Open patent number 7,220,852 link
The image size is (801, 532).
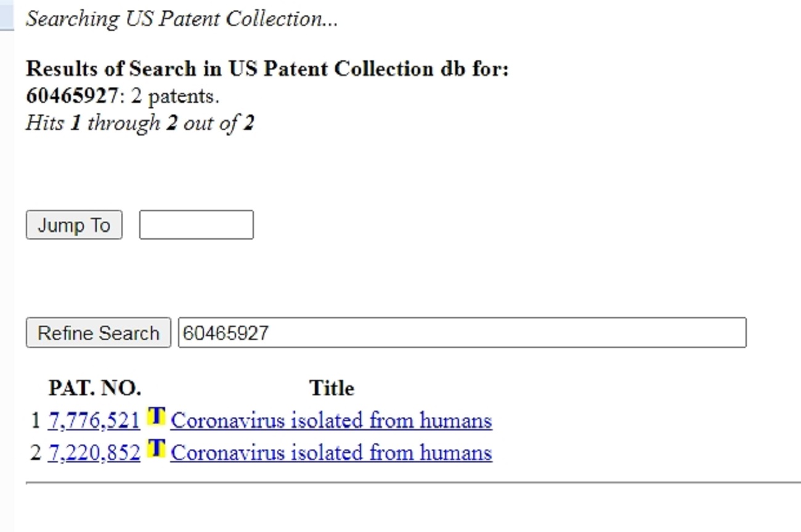point(94,453)
